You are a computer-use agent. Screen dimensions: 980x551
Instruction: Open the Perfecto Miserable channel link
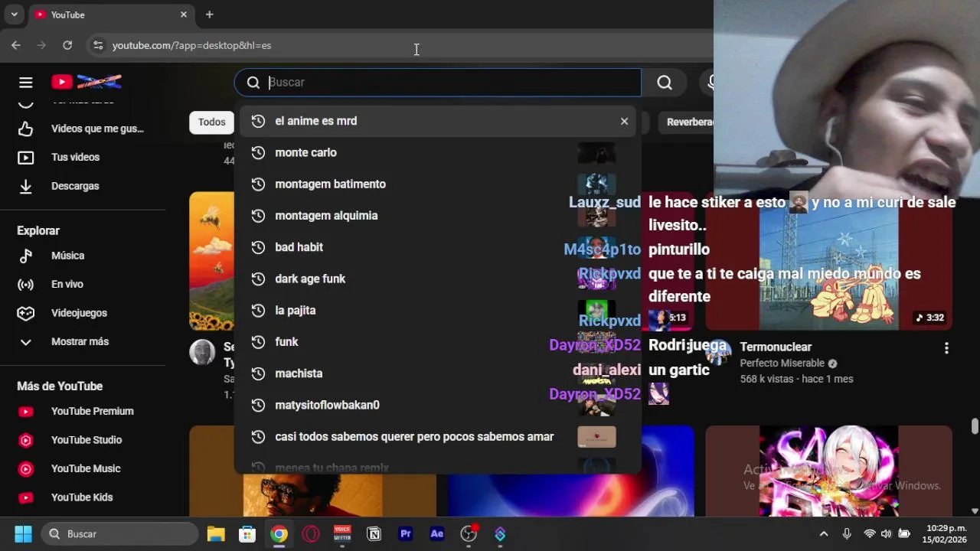tap(782, 364)
